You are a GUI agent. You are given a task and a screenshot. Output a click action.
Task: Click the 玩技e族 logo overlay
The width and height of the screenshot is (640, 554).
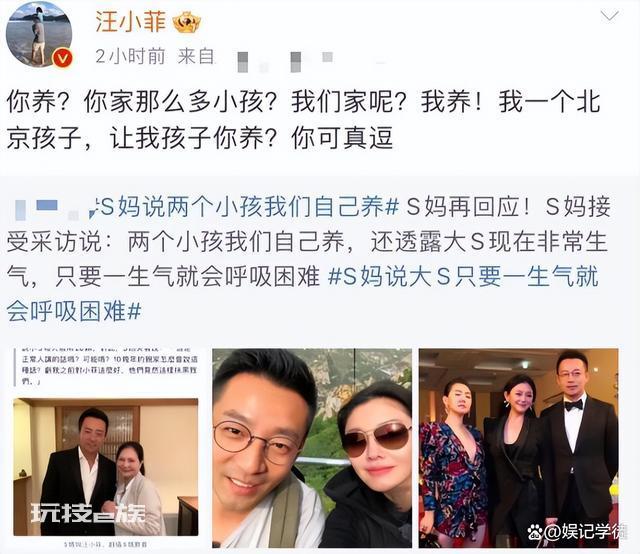(88, 514)
